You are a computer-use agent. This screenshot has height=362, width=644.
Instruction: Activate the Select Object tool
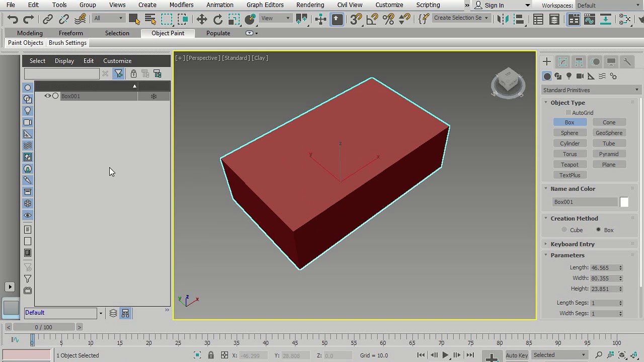(x=134, y=19)
